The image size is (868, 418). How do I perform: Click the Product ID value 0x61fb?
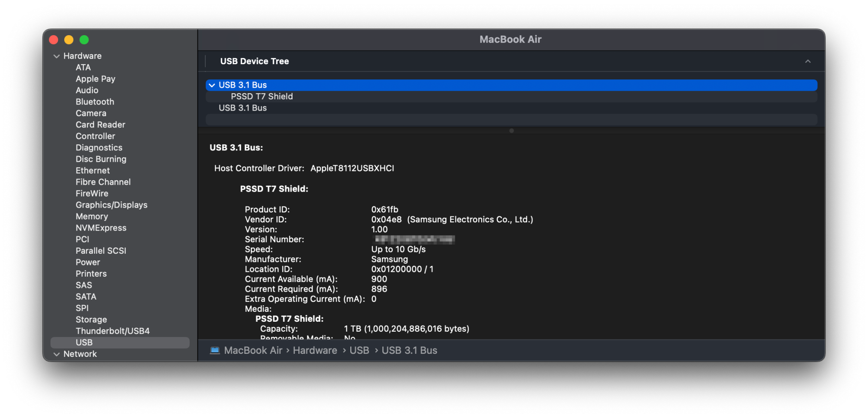click(385, 209)
